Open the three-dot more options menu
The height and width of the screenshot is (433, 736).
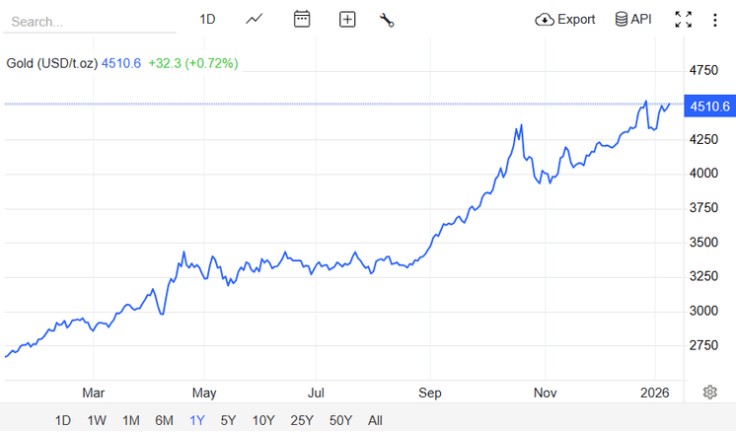tap(714, 20)
